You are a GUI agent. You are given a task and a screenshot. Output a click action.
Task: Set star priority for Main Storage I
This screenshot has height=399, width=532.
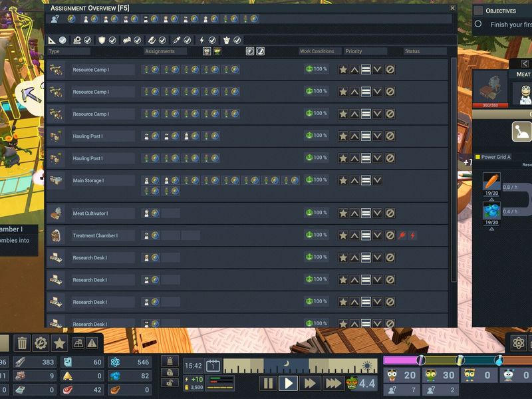pos(343,180)
